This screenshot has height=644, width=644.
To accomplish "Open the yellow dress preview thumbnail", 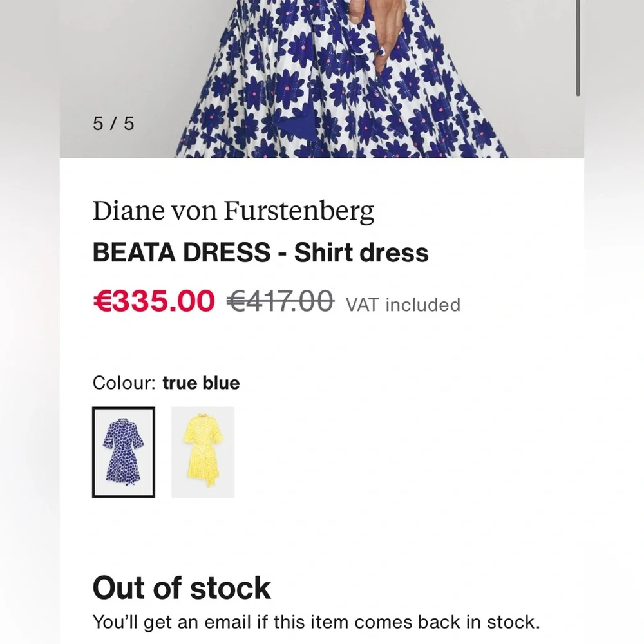I will 204,453.
